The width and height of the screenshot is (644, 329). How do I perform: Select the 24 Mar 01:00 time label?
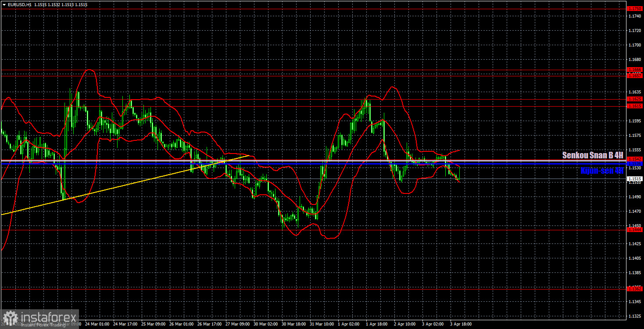(x=97, y=324)
